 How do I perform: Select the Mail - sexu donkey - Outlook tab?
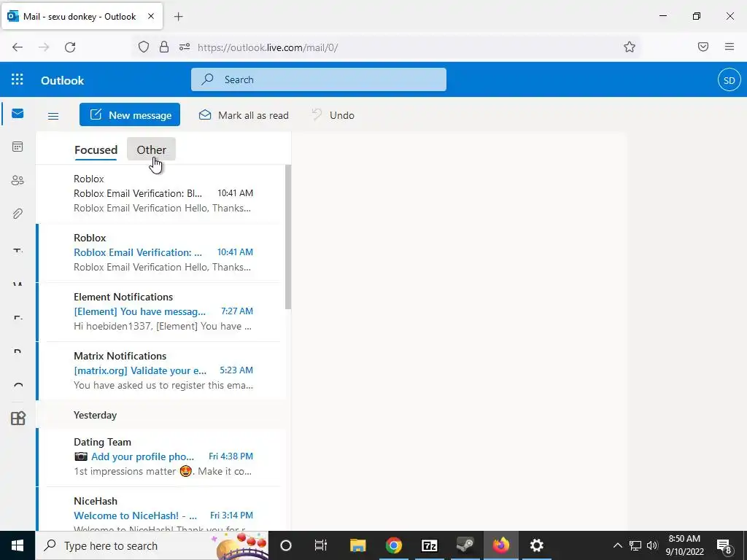pos(82,16)
